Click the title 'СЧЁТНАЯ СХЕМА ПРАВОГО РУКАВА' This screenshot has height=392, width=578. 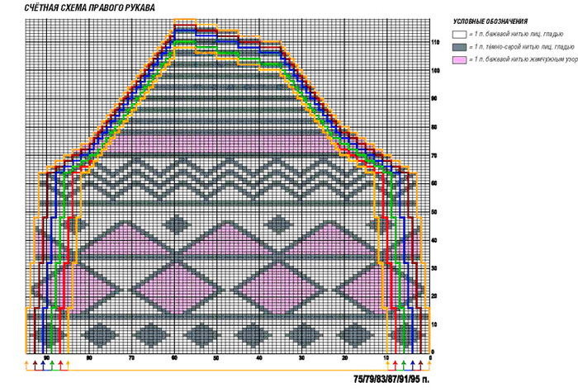89,7
